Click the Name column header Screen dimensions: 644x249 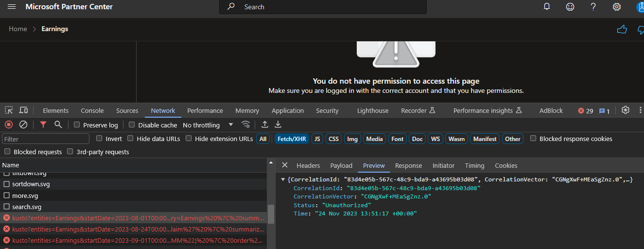133,165
